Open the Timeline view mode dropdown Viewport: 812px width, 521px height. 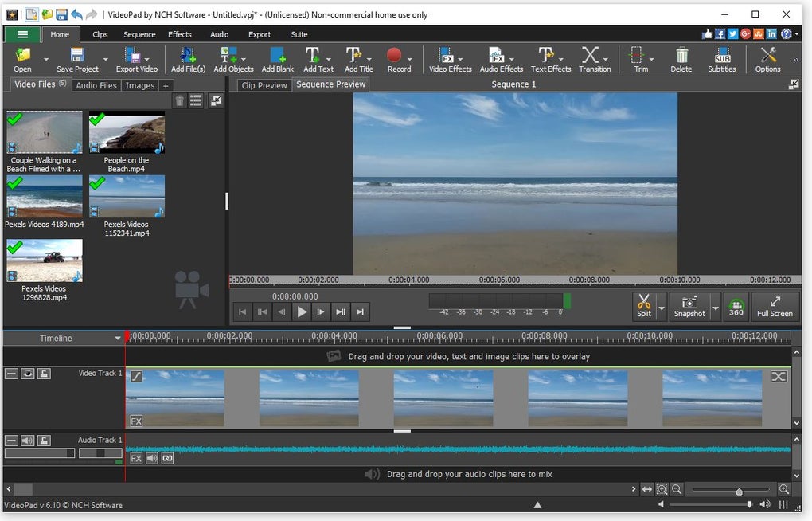118,339
